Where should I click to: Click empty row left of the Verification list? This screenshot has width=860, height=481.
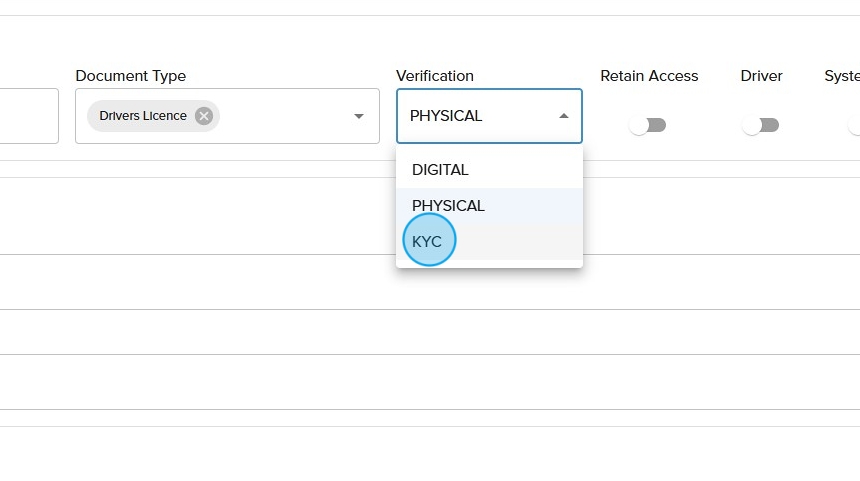200,215
